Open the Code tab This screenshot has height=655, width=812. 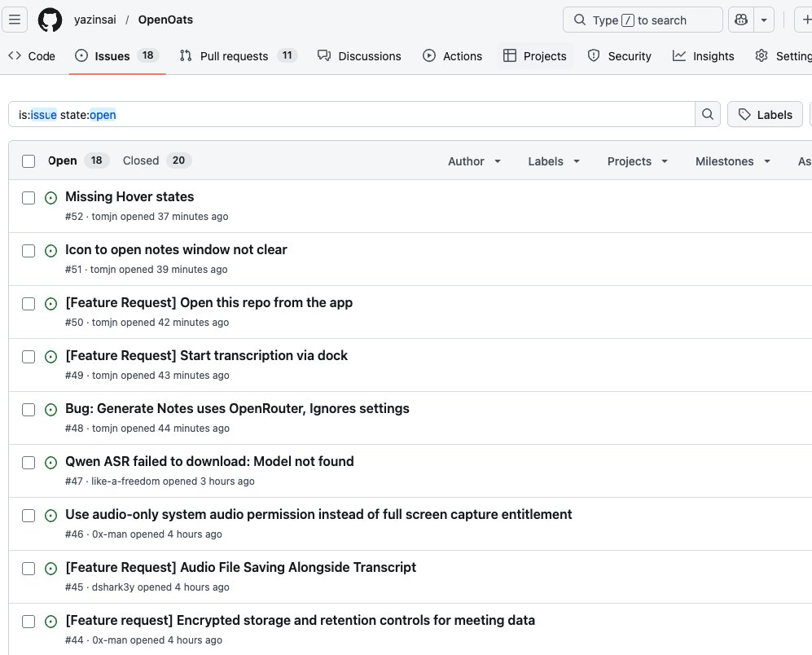click(x=32, y=56)
